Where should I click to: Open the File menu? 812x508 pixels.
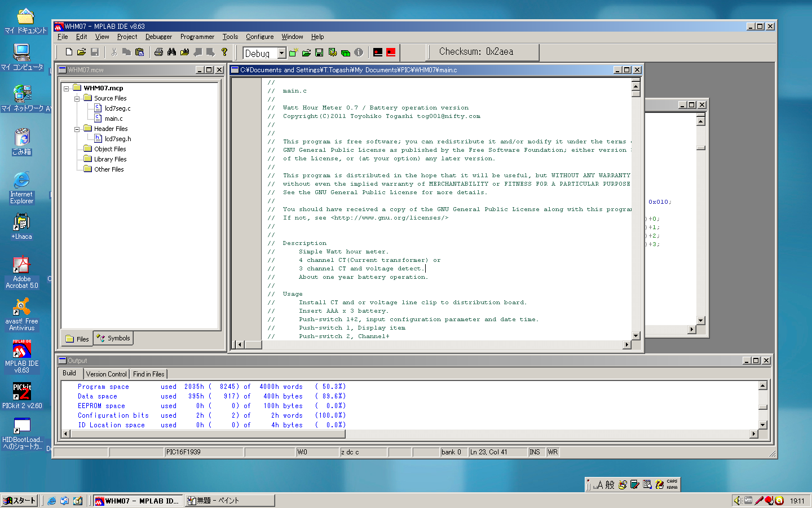(63, 37)
